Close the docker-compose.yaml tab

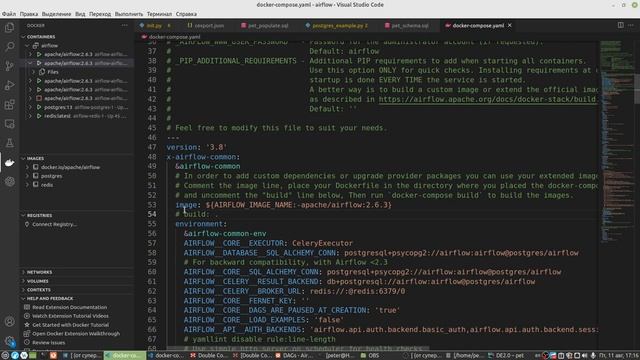pyautogui.click(x=509, y=25)
